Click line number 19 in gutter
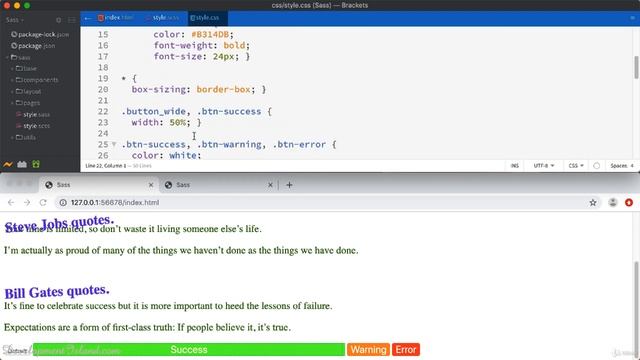The height and width of the screenshot is (360, 640). pyautogui.click(x=103, y=78)
